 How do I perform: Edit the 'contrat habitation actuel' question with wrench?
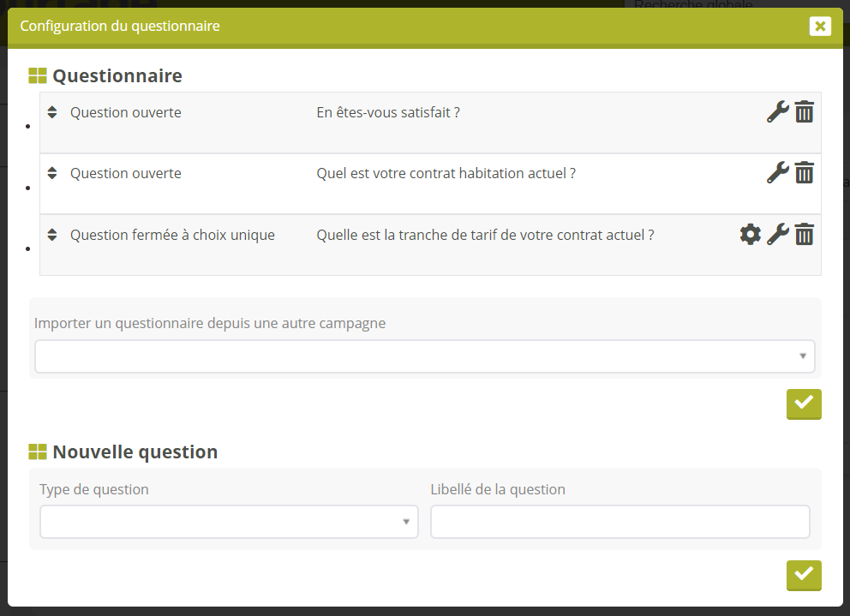777,173
